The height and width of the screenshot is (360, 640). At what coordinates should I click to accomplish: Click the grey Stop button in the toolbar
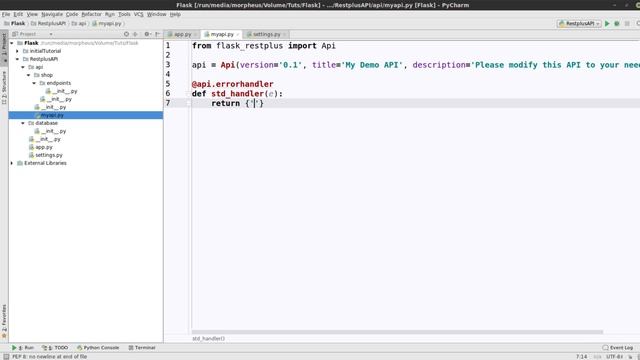(627, 24)
